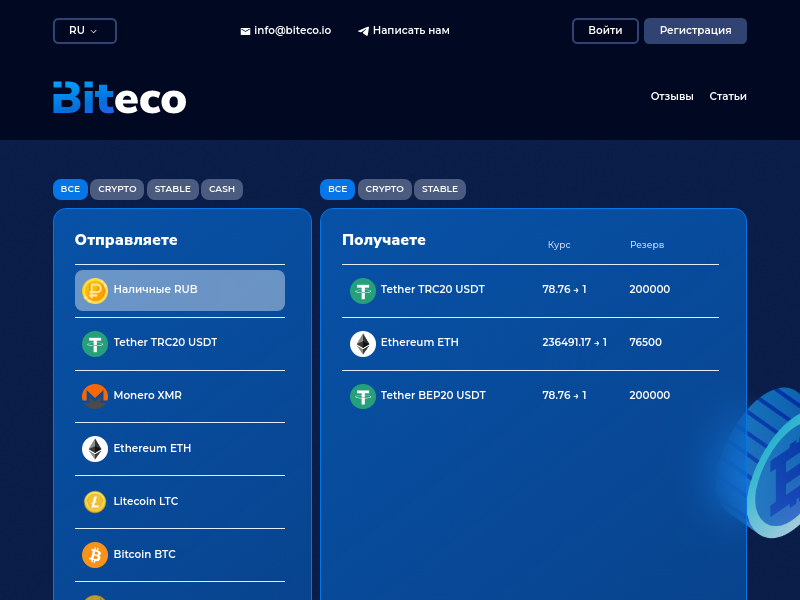Open the Статьи page
Image resolution: width=800 pixels, height=600 pixels.
tap(728, 96)
